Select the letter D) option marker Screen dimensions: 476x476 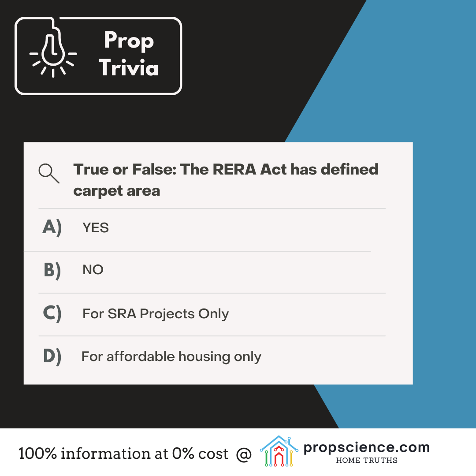(x=52, y=356)
